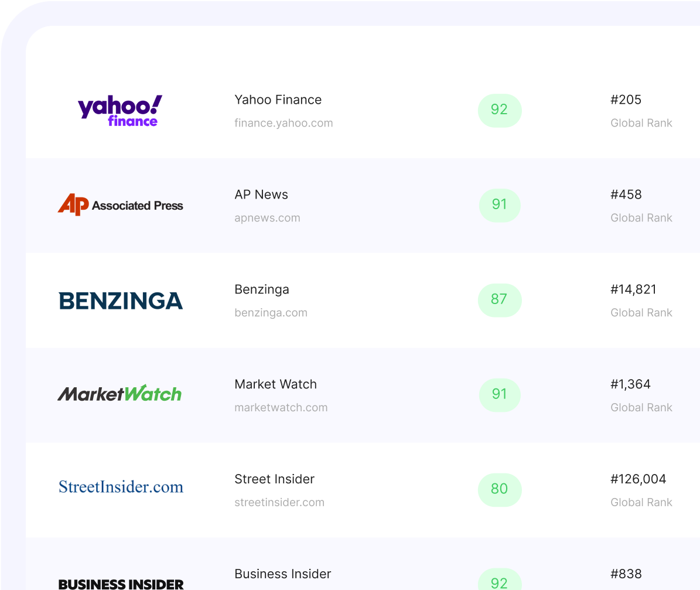Open the finance.yahoo.com link
Viewport: 700px width, 590px height.
pyautogui.click(x=284, y=123)
